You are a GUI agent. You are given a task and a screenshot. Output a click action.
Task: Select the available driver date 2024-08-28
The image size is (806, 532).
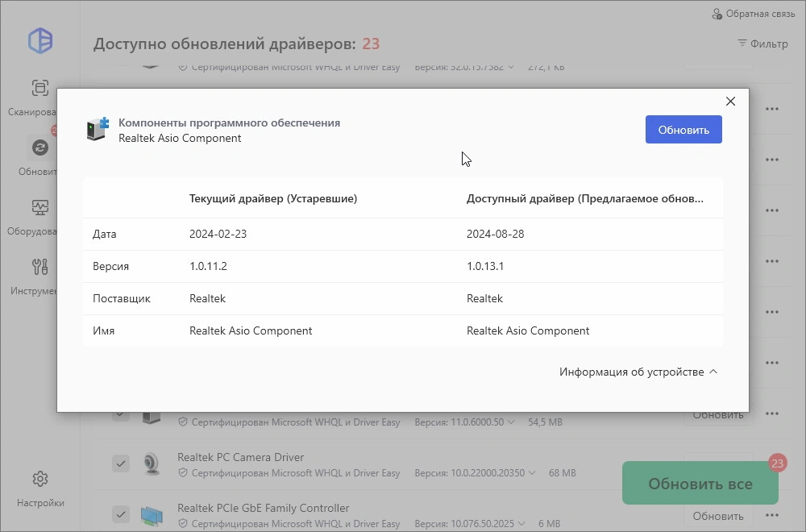pos(496,234)
